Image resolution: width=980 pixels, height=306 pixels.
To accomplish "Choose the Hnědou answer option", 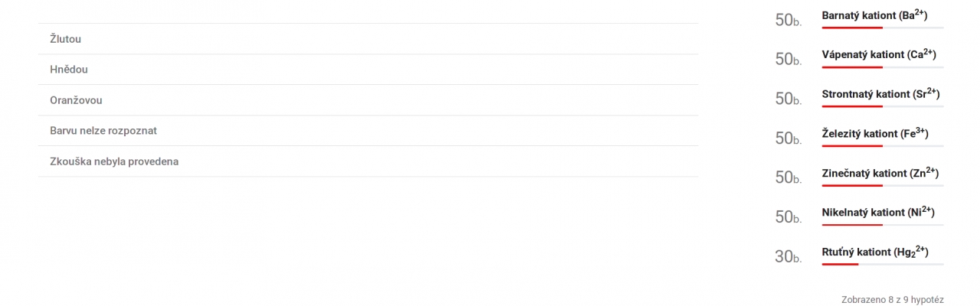I will pos(69,70).
